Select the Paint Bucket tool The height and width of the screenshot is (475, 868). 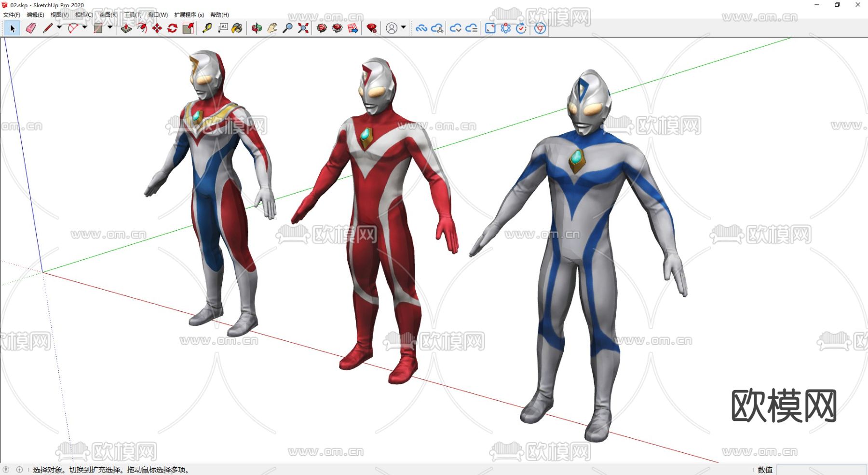point(237,28)
